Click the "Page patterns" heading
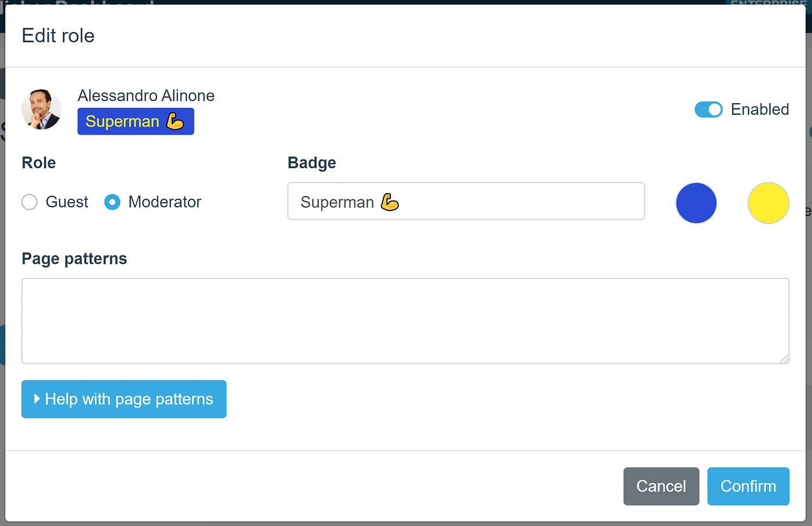This screenshot has height=526, width=812. (x=74, y=259)
